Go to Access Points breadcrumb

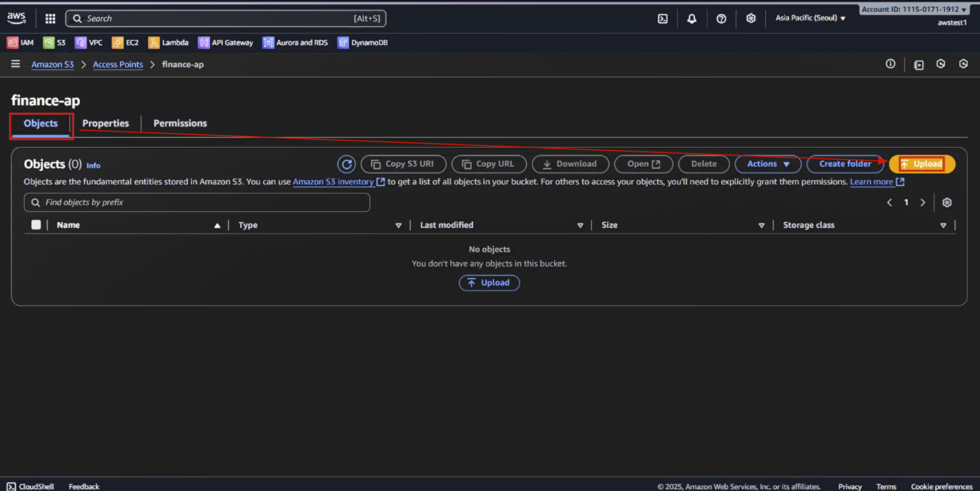(118, 65)
